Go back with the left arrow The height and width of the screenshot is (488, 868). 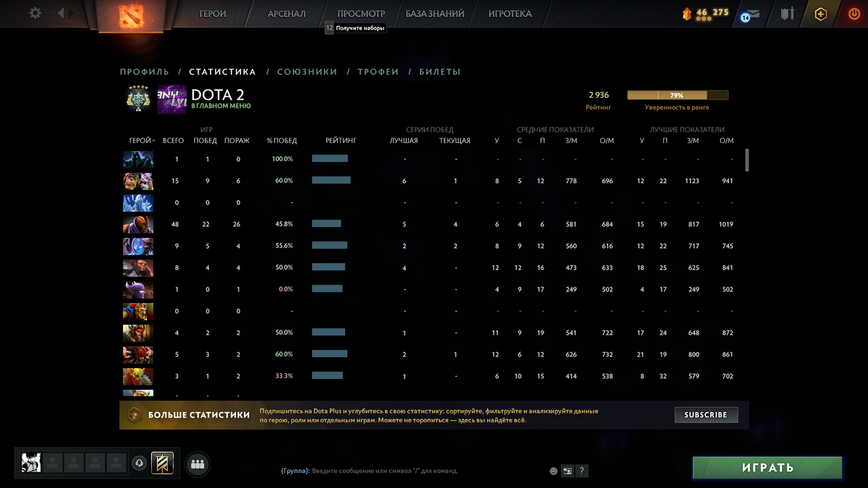(60, 13)
